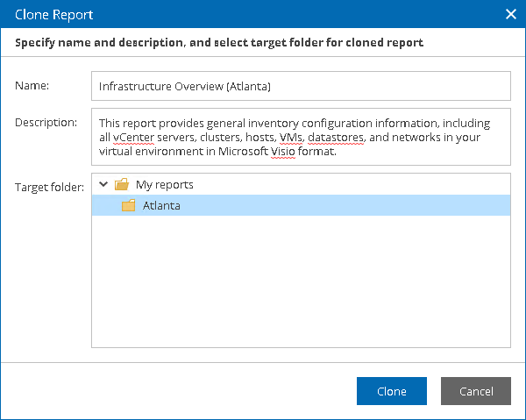Click the Atlanta folder icon
Viewport: 526px width, 420px height.
pyautogui.click(x=129, y=206)
